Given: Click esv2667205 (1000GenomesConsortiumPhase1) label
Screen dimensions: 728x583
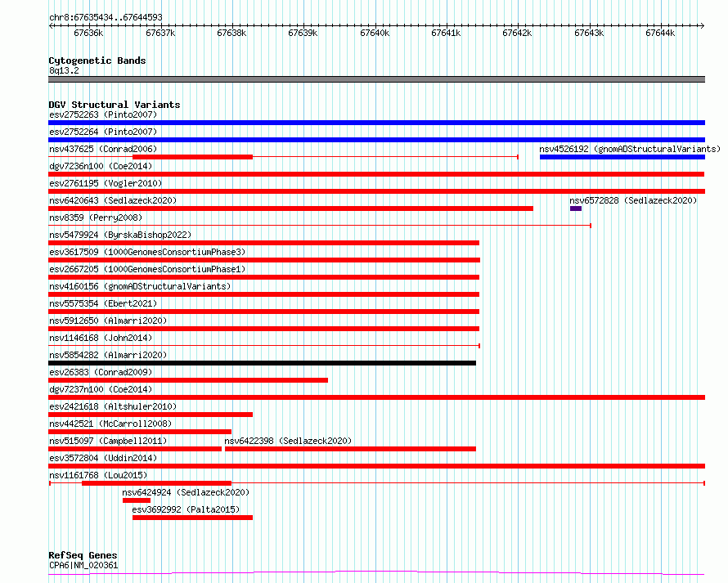Looking at the screenshot, I should pos(147,269).
